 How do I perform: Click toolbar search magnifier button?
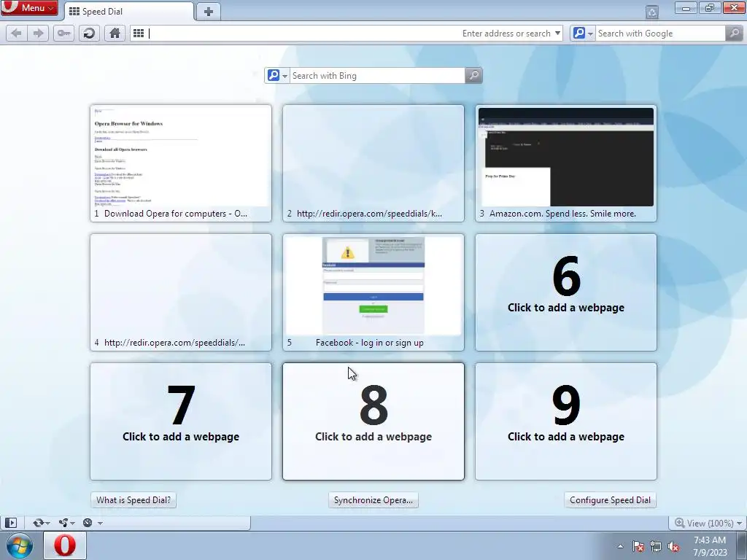(734, 34)
